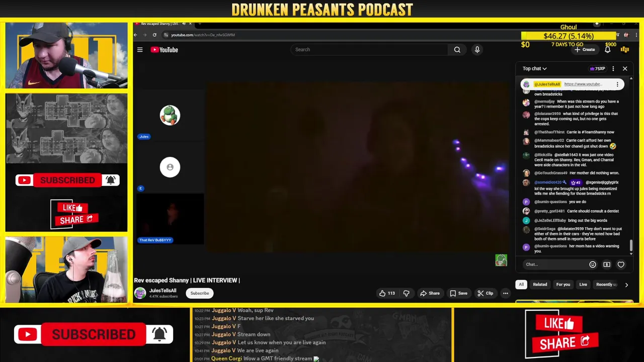Open Super Chat purchase icon
The width and height of the screenshot is (644, 362).
pyautogui.click(x=607, y=264)
